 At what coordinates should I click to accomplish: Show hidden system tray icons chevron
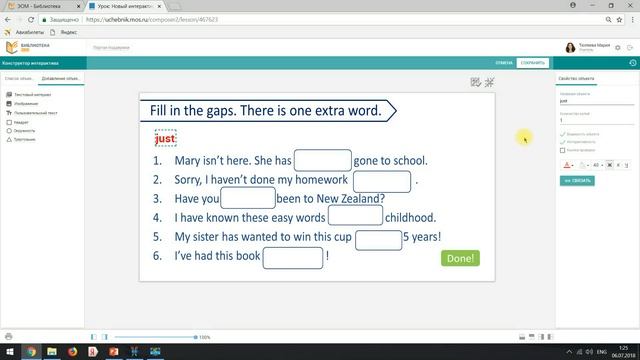569,351
